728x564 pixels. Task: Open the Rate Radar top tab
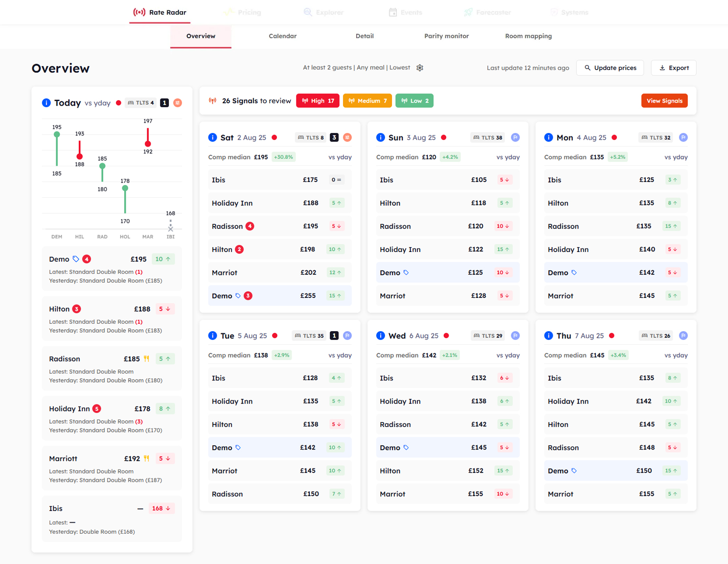(160, 12)
